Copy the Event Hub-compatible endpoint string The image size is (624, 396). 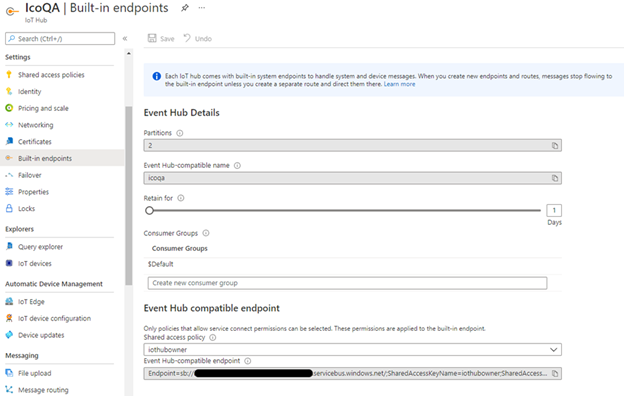click(x=555, y=373)
